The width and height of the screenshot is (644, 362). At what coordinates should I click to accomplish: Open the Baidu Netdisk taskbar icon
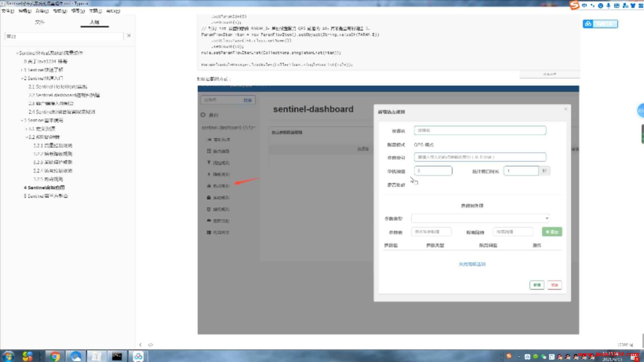138,356
